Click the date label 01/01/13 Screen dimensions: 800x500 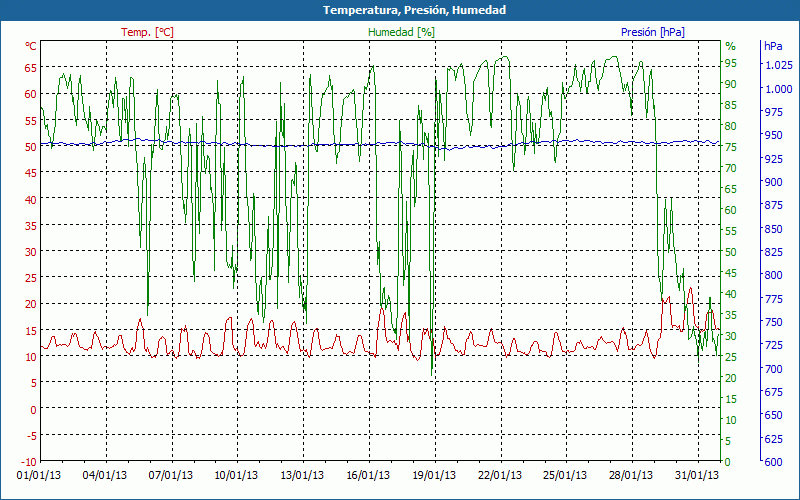[39, 475]
